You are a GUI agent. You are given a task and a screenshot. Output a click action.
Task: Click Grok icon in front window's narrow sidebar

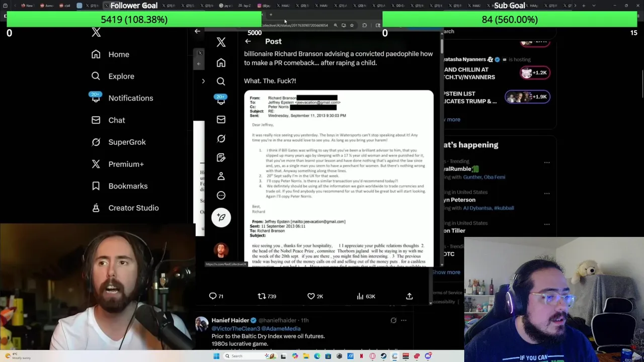(x=221, y=138)
